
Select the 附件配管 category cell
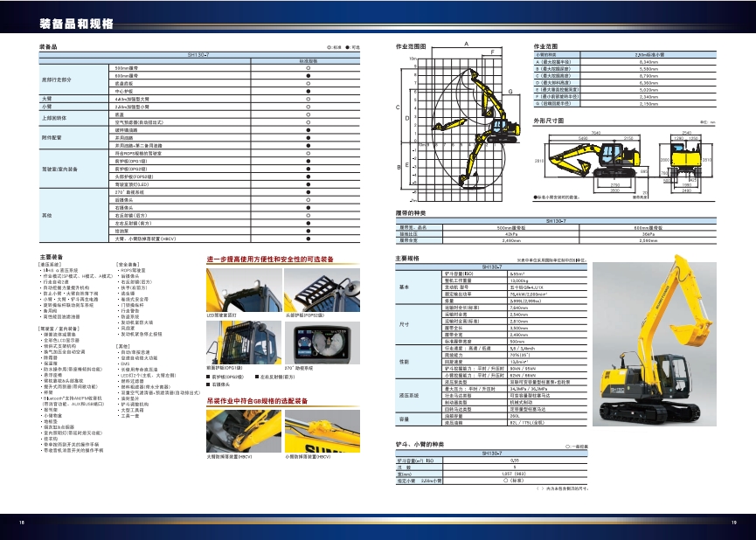pos(73,138)
